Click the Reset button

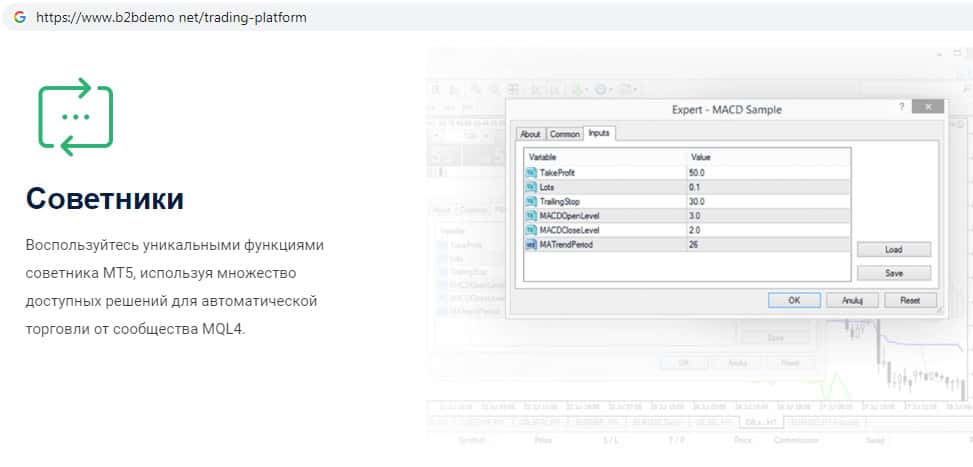tap(909, 300)
